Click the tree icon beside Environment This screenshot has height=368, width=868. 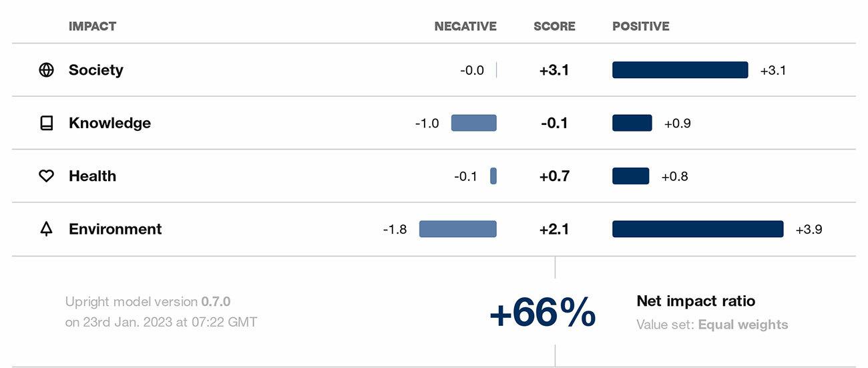46,229
